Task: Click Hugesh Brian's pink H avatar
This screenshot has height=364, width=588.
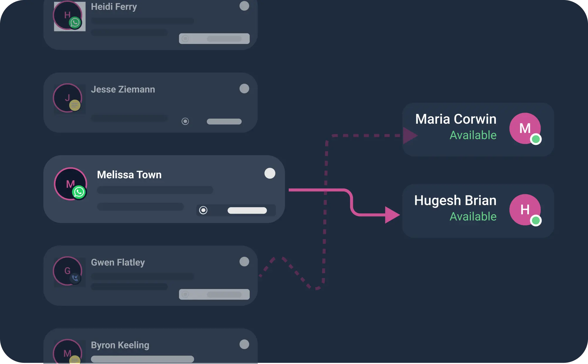Action: tap(524, 209)
